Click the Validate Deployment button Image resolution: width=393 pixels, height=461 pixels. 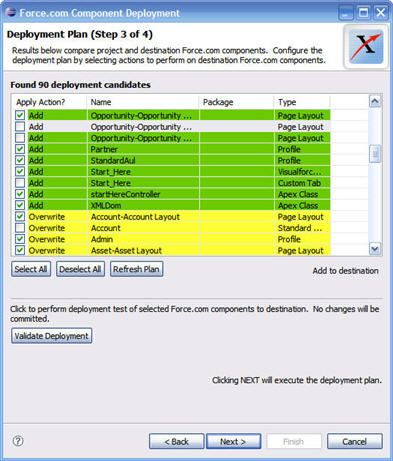[52, 336]
